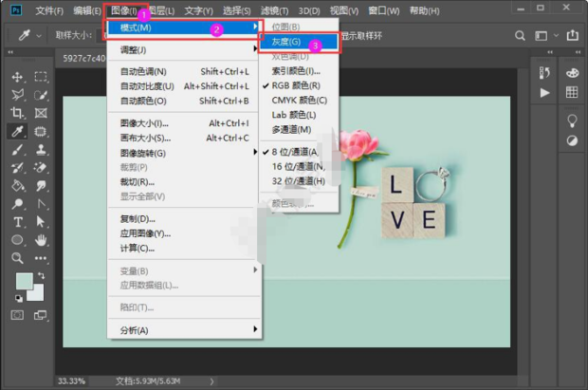Open the Color palette panel icon

click(x=572, y=73)
